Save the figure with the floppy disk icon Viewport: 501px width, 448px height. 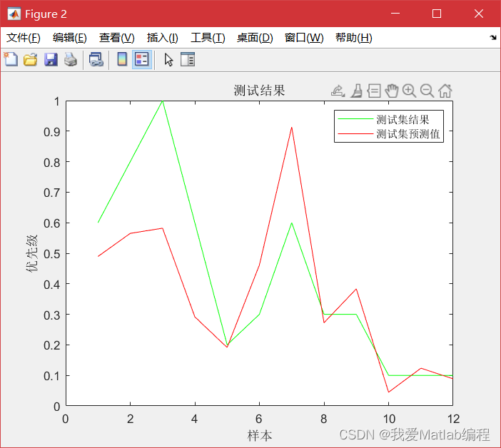(x=51, y=60)
